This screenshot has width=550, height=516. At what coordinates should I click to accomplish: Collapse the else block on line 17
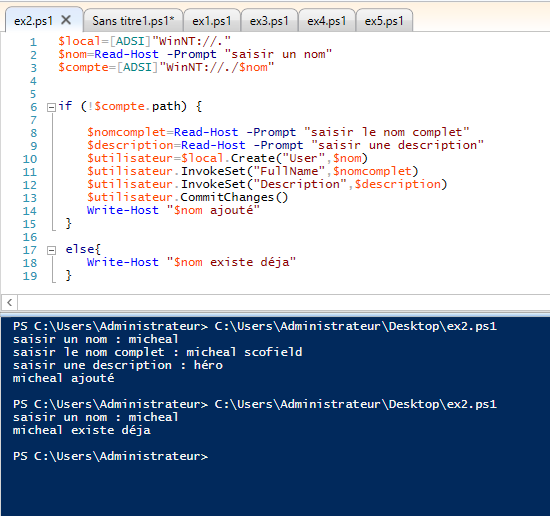(x=51, y=250)
